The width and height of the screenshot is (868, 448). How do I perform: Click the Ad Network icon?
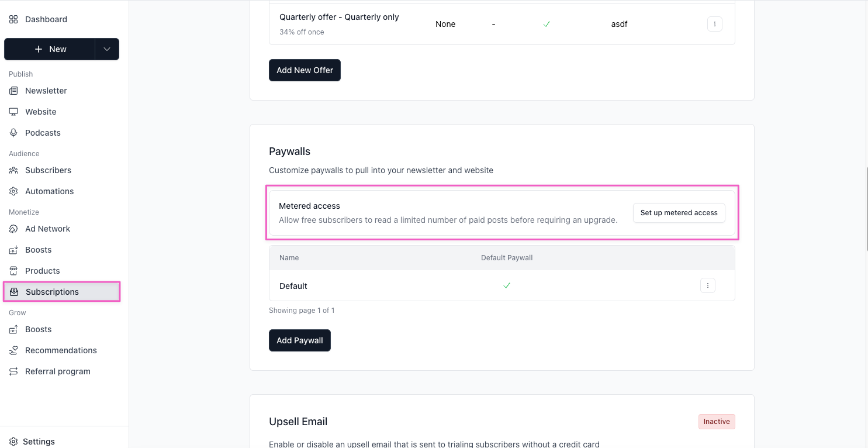(x=13, y=229)
